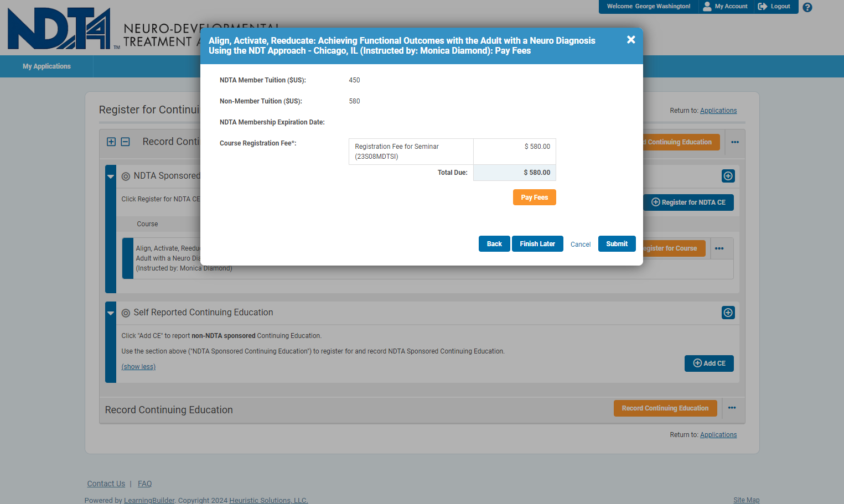The height and width of the screenshot is (504, 844).
Task: Collapse the Self Reported Continuing Education arrow
Action: (111, 313)
